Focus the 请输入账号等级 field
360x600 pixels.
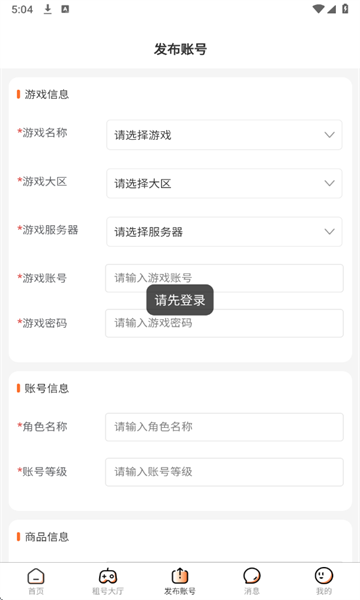click(224, 472)
